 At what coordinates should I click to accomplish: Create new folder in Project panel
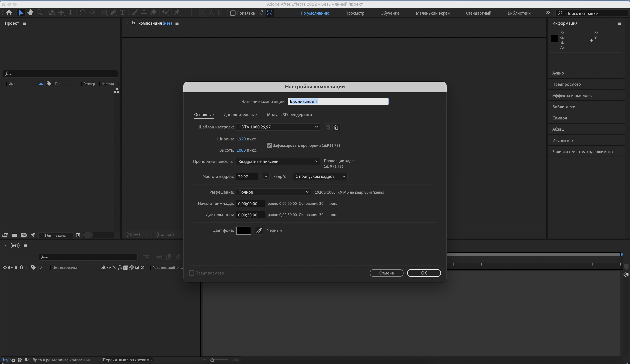pos(14,235)
